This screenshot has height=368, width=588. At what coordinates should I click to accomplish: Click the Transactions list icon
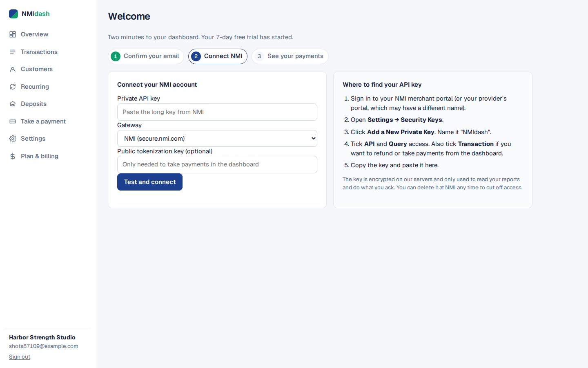(x=13, y=52)
